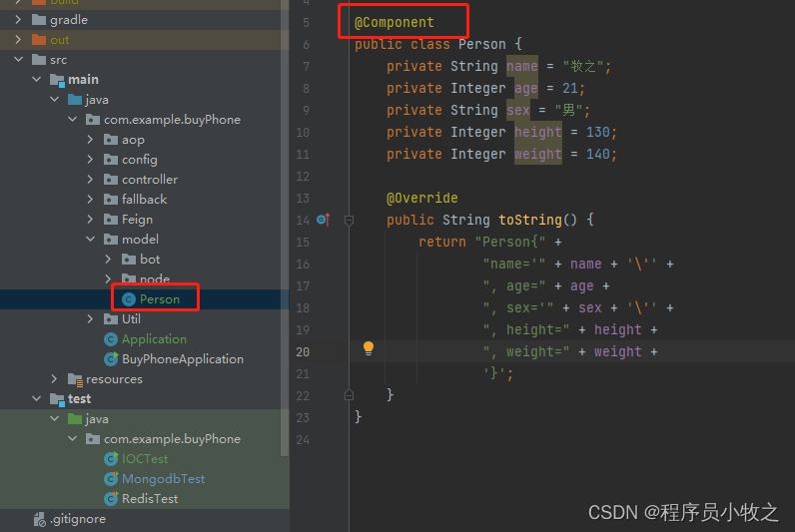Expand the bot package chevron

tap(108, 259)
